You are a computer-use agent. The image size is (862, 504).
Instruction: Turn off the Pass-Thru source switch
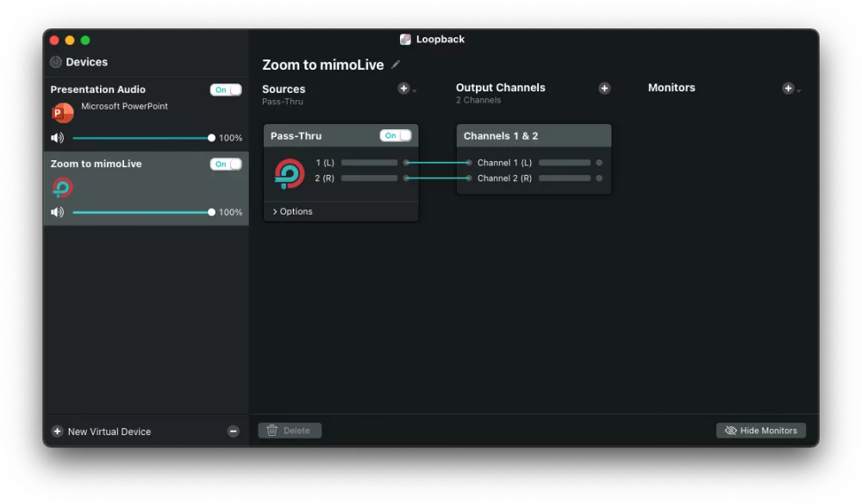coord(396,136)
